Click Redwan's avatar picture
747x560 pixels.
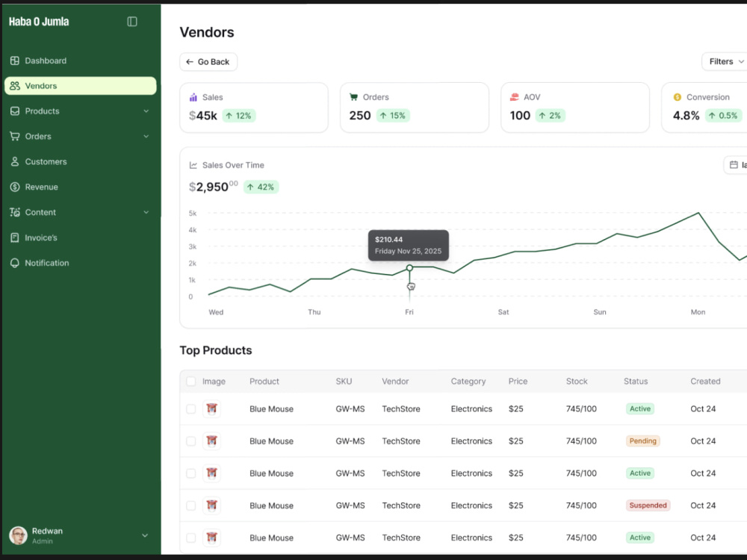(x=18, y=535)
